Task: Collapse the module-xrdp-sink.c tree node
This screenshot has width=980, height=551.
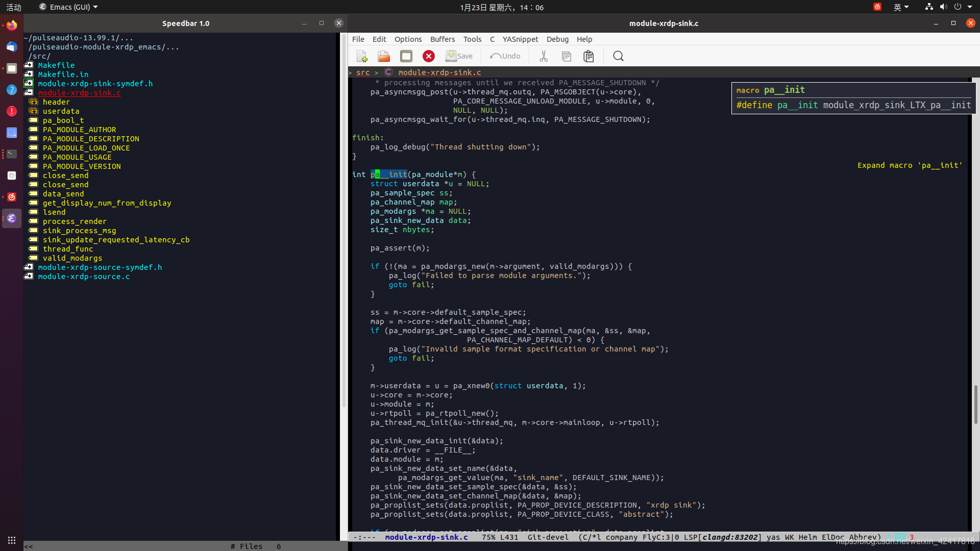Action: point(29,92)
